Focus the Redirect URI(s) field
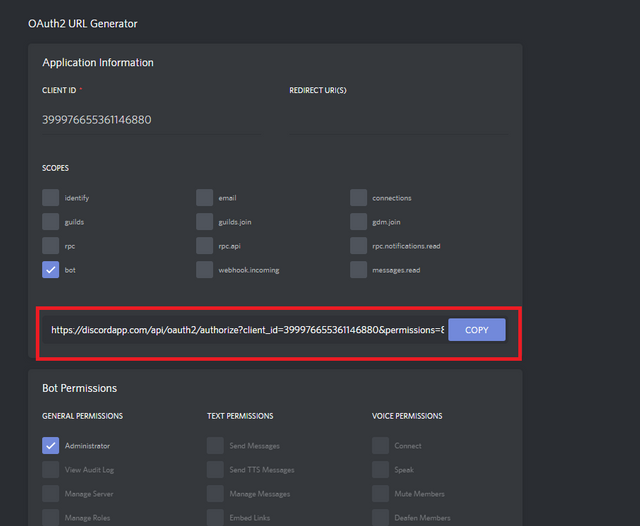 pos(399,120)
